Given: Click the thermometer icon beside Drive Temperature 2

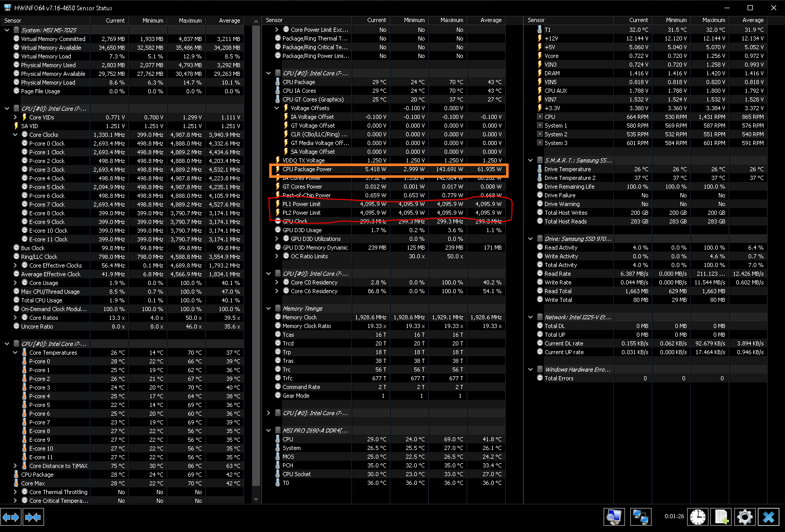Looking at the screenshot, I should coord(539,178).
